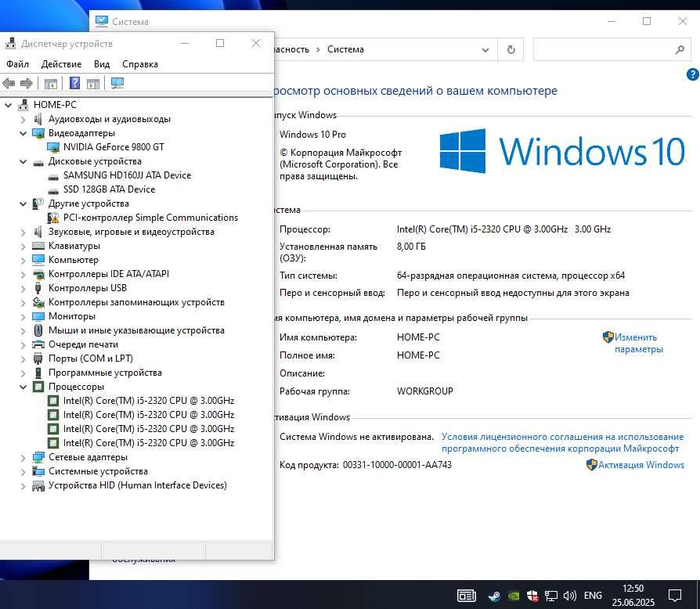Open license agreement terms link

[x=562, y=442]
